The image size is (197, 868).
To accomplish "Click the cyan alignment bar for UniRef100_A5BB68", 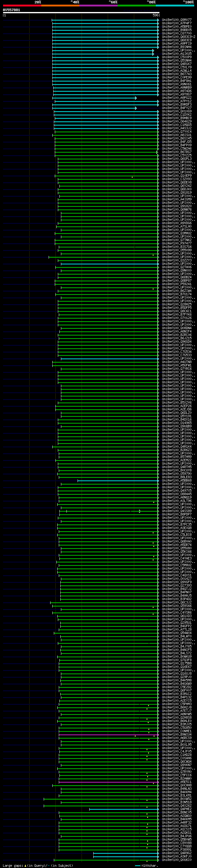I will tap(118, 481).
